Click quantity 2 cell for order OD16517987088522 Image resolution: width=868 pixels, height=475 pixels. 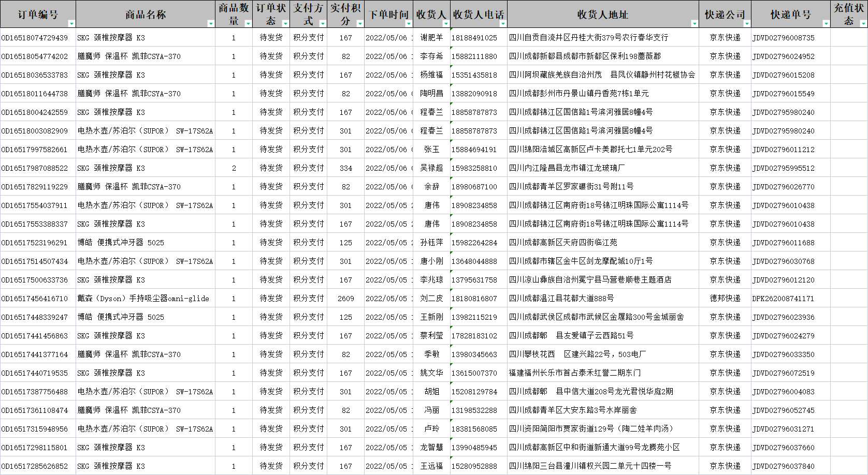(234, 168)
